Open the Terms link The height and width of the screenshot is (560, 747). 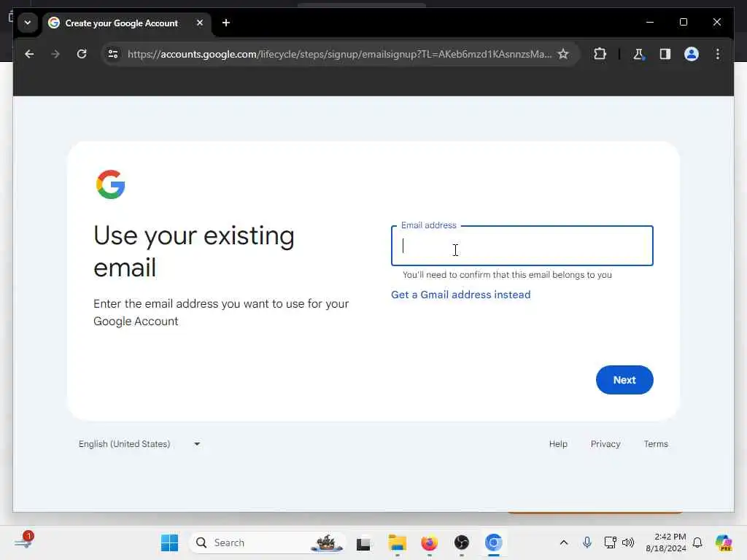tap(656, 444)
